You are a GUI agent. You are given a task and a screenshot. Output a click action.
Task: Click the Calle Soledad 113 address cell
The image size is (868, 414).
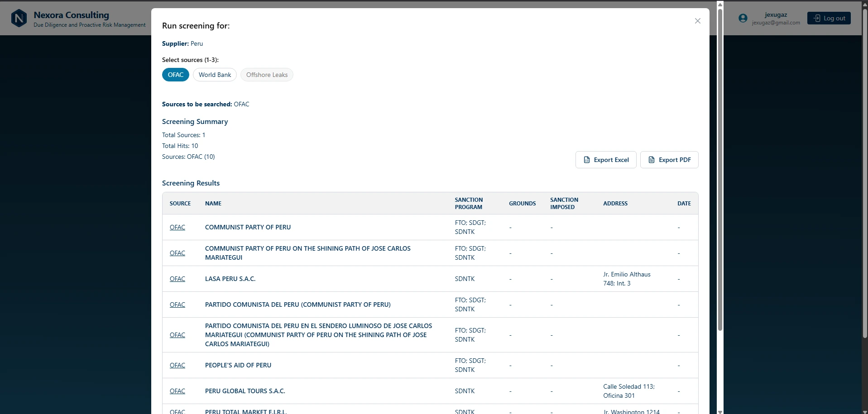(628, 391)
